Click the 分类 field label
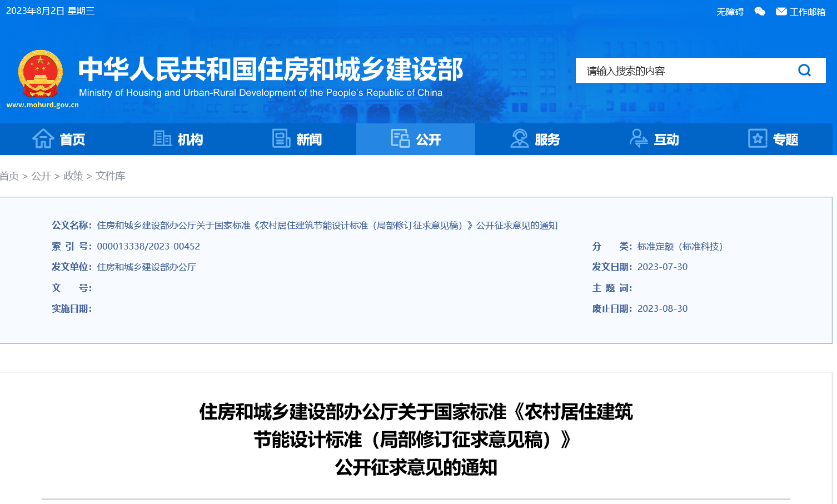 coord(612,246)
